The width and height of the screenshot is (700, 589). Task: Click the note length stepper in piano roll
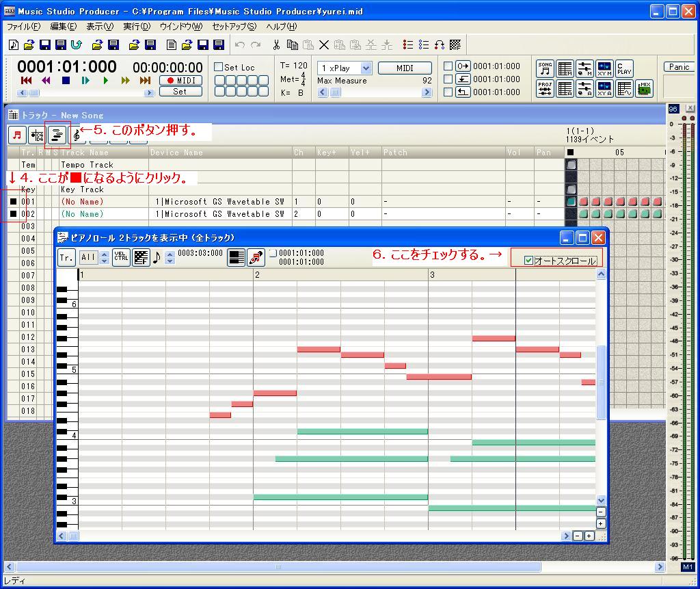pyautogui.click(x=170, y=258)
